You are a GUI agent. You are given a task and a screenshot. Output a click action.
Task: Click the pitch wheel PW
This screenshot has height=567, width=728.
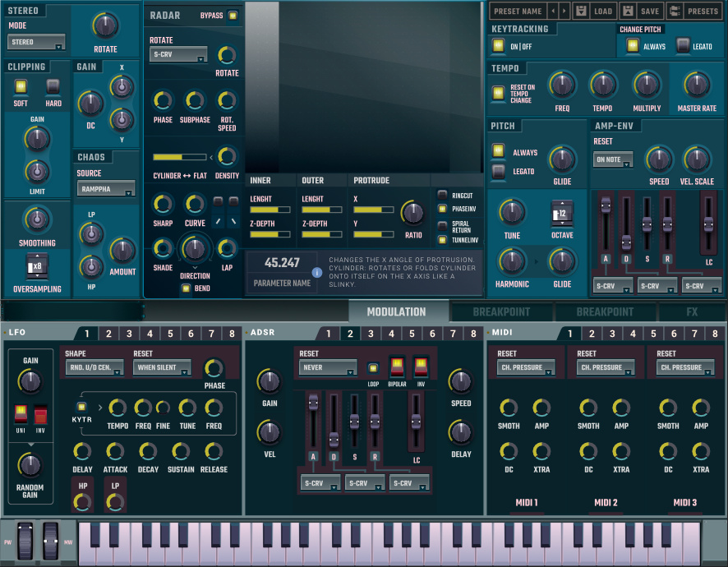coord(25,541)
